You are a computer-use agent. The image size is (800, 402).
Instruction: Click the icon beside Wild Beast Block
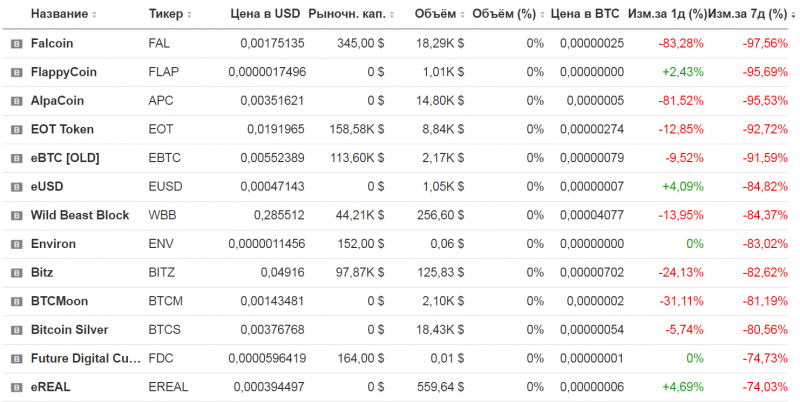click(16, 215)
